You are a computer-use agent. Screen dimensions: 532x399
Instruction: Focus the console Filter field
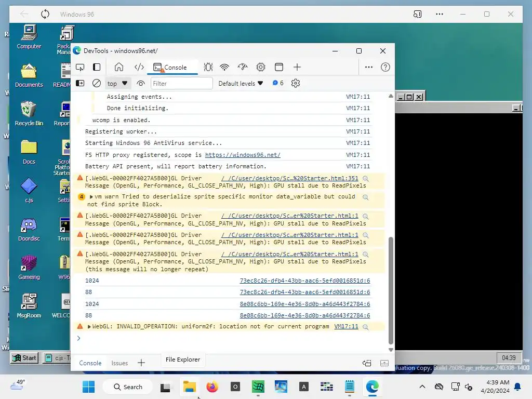(181, 84)
